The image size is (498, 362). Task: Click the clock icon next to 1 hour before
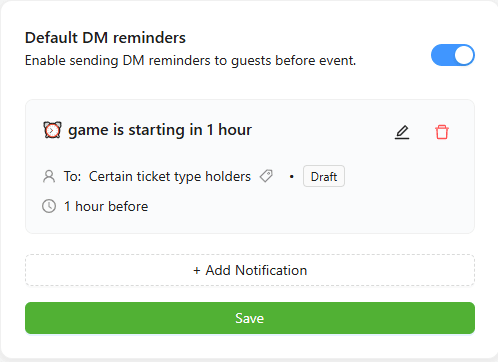click(x=49, y=206)
